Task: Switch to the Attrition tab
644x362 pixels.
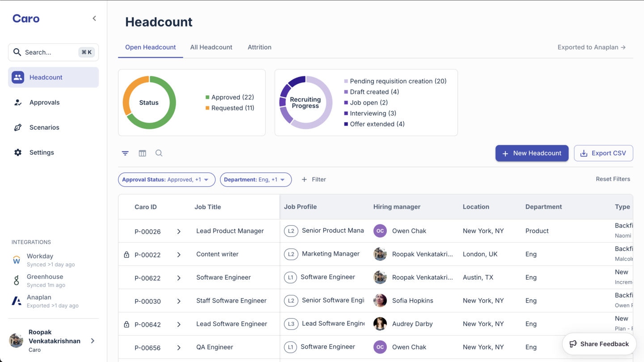Action: point(259,47)
